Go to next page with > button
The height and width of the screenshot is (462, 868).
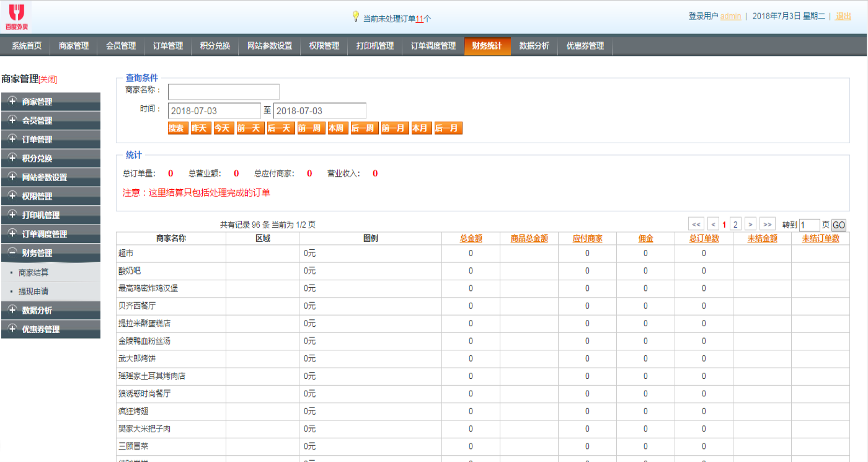750,224
